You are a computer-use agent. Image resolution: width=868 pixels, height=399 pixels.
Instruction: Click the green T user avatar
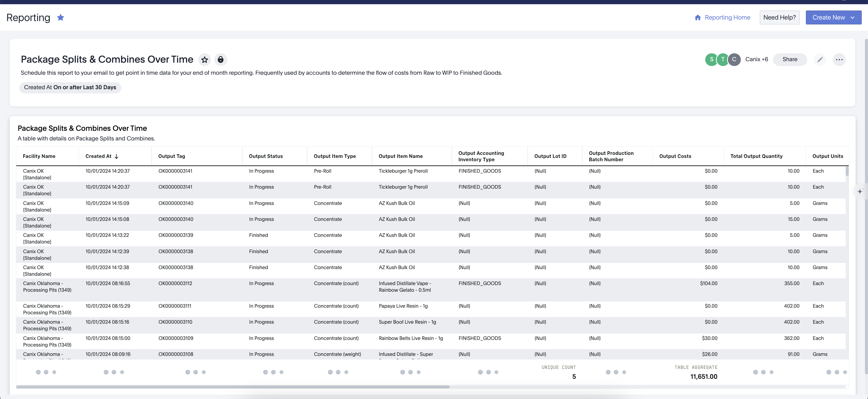pyautogui.click(x=722, y=59)
